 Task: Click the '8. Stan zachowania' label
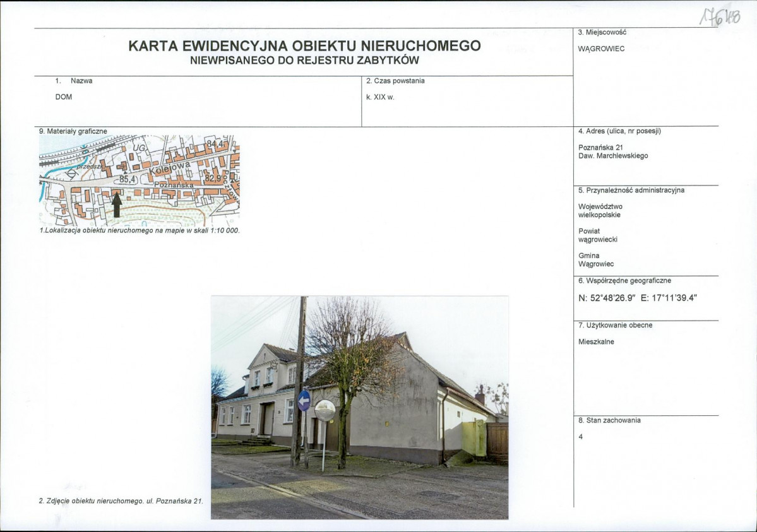coord(609,420)
